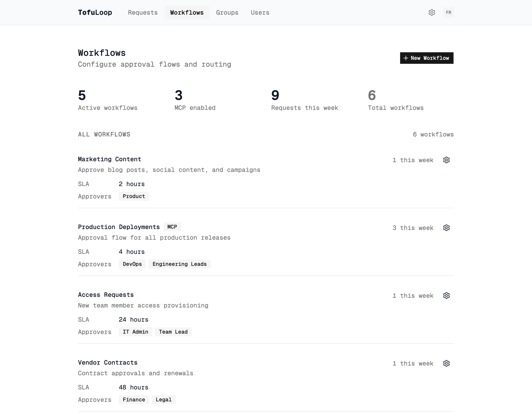Open the Production Deployments workflow title
Viewport: 532px width, 420px height.
[119, 227]
